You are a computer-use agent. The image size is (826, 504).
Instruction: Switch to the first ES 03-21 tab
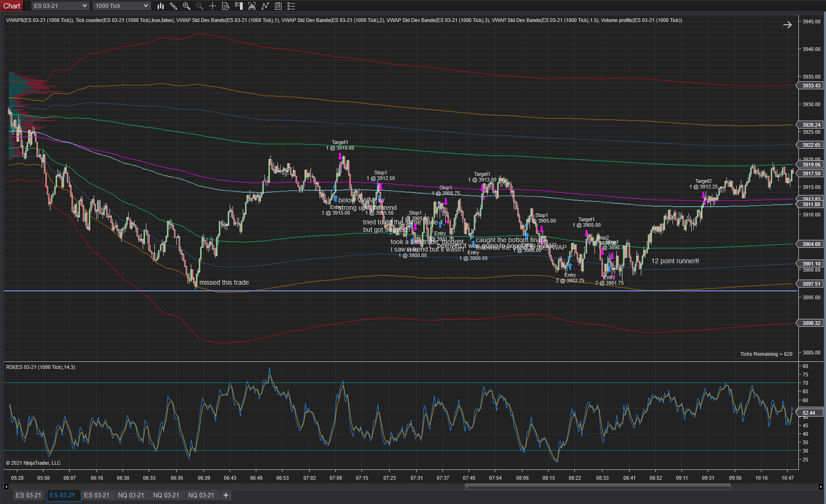29,495
